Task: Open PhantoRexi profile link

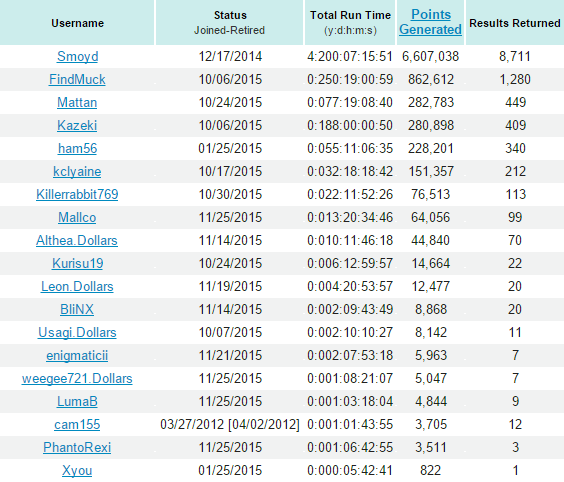Action: coord(77,448)
